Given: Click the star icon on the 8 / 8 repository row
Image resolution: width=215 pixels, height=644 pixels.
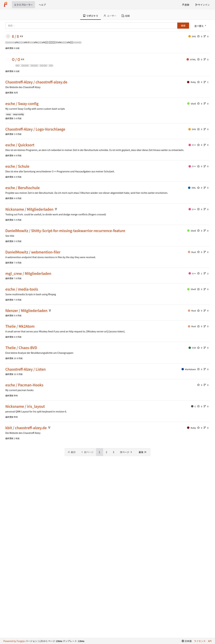Looking at the screenshot, I should (198, 36).
